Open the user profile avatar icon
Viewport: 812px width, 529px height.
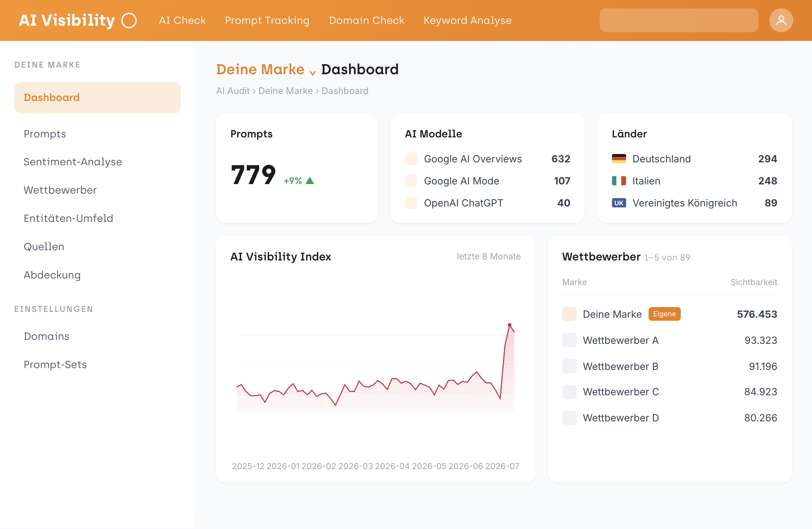[781, 20]
